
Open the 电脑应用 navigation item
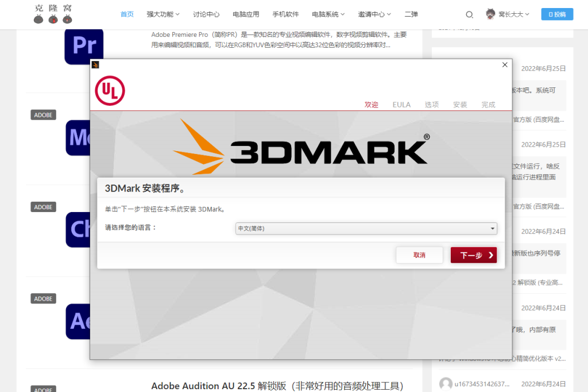click(x=246, y=14)
